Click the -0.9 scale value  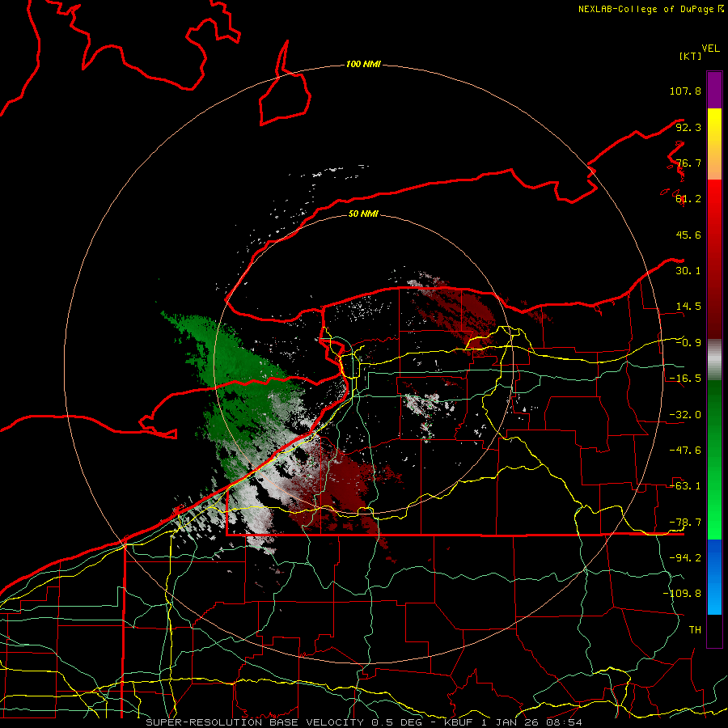click(x=688, y=343)
